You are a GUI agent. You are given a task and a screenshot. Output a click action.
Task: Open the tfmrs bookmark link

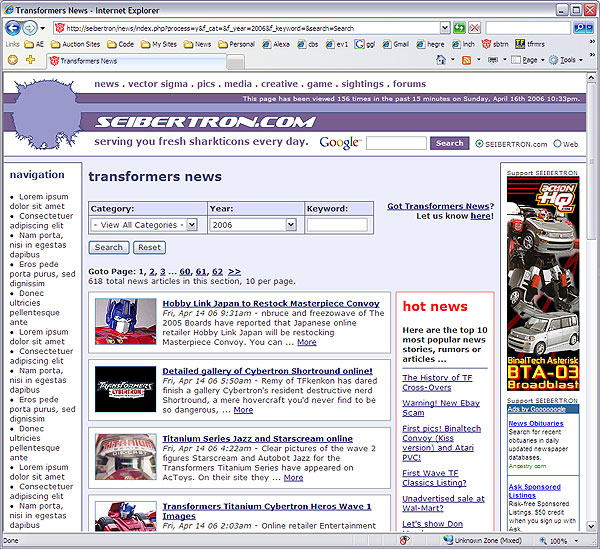(x=530, y=44)
